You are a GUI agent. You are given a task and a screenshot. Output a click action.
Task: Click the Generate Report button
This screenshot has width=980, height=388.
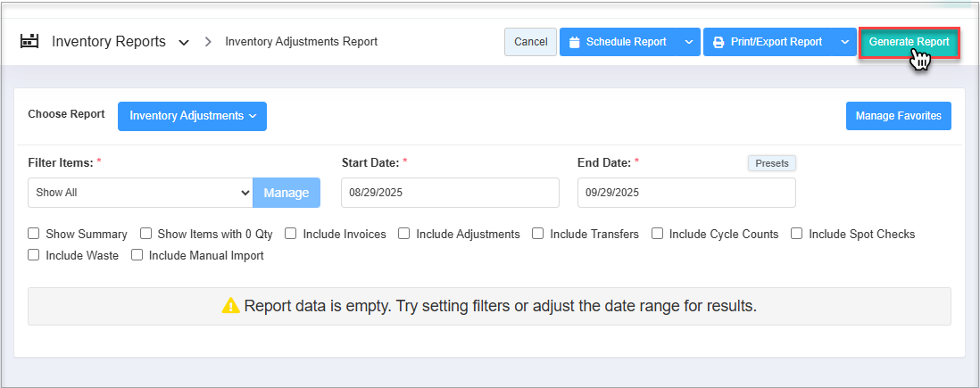point(909,42)
